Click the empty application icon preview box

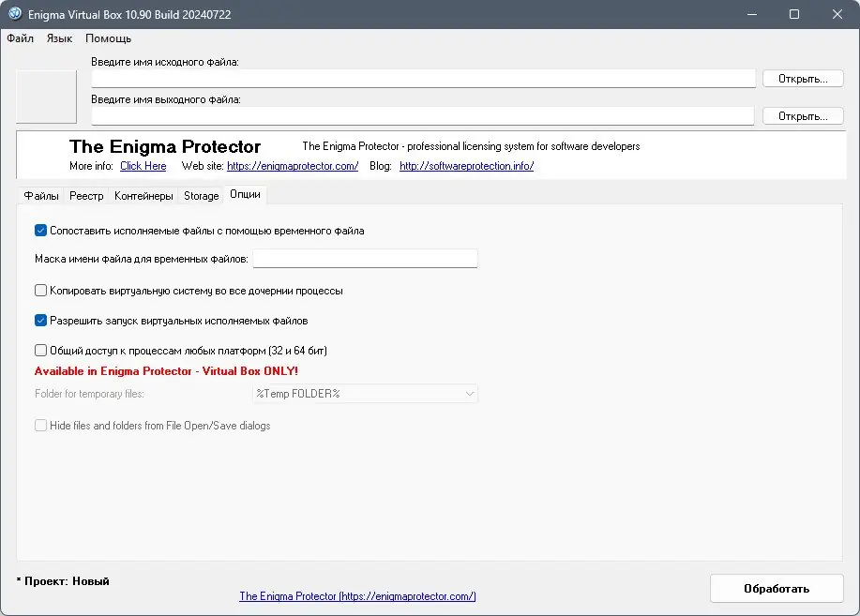click(46, 97)
